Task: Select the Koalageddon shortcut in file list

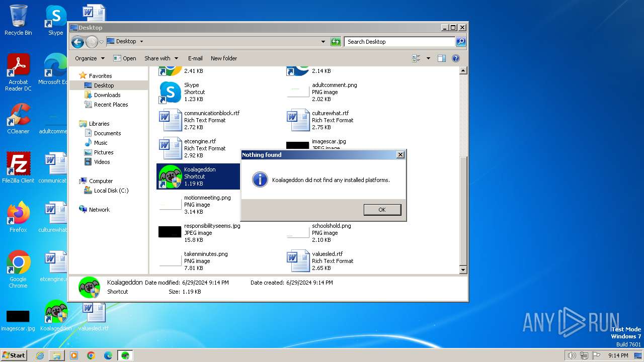Action: click(x=199, y=176)
